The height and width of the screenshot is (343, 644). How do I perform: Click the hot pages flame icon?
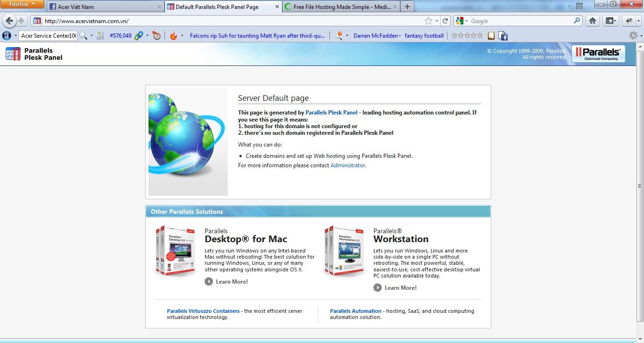click(x=173, y=36)
